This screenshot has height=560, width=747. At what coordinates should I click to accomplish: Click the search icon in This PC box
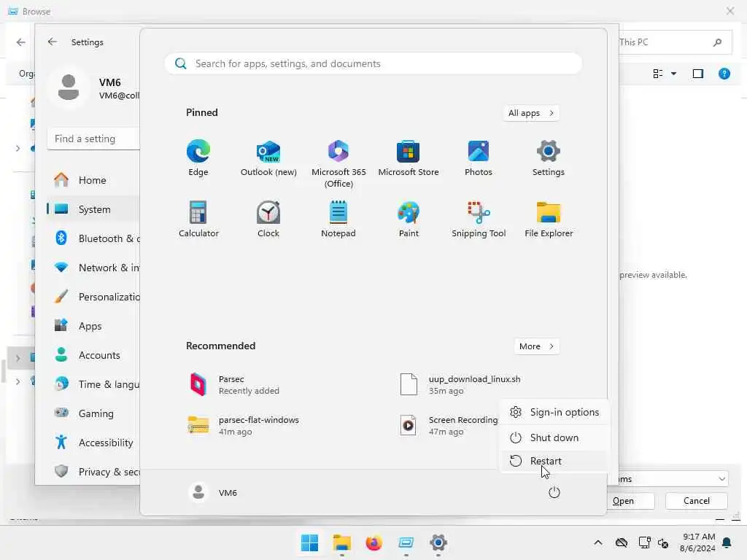(718, 42)
